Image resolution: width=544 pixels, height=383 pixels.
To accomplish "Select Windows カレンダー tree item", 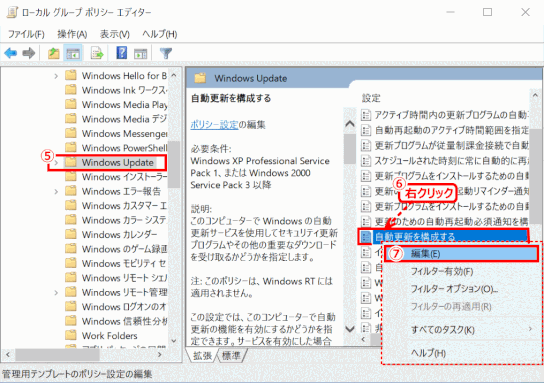I will 120,235.
